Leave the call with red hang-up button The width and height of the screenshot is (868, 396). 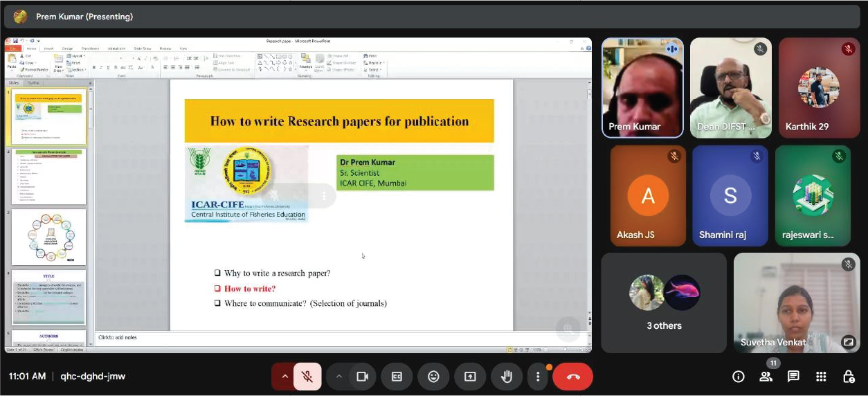[573, 377]
